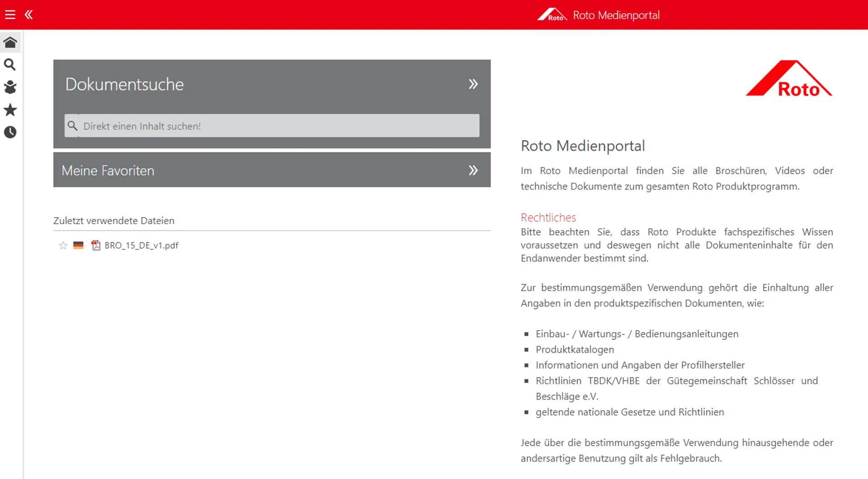
Task: Expand Meine Favoriten using its double arrow
Action: pyautogui.click(x=473, y=170)
